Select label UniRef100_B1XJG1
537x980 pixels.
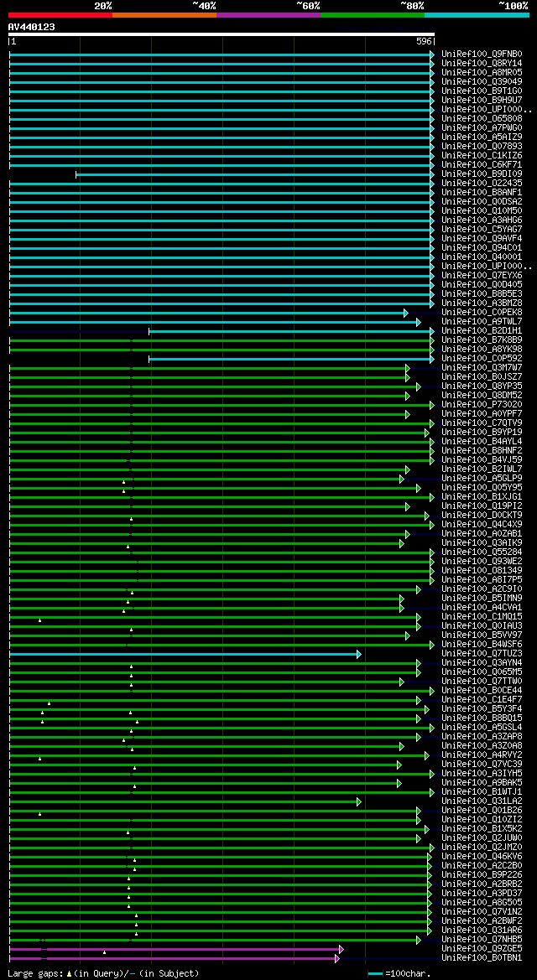(x=482, y=497)
